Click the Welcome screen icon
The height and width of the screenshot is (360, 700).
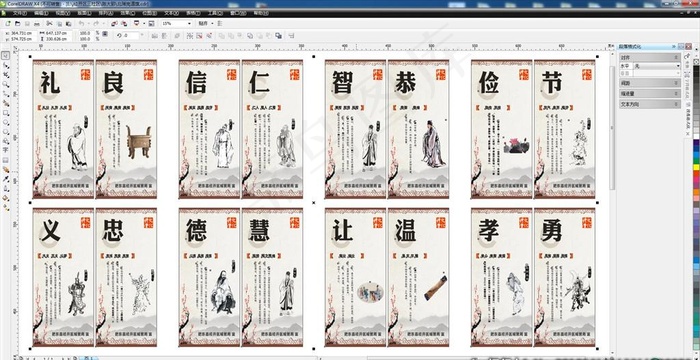[x=151, y=23]
